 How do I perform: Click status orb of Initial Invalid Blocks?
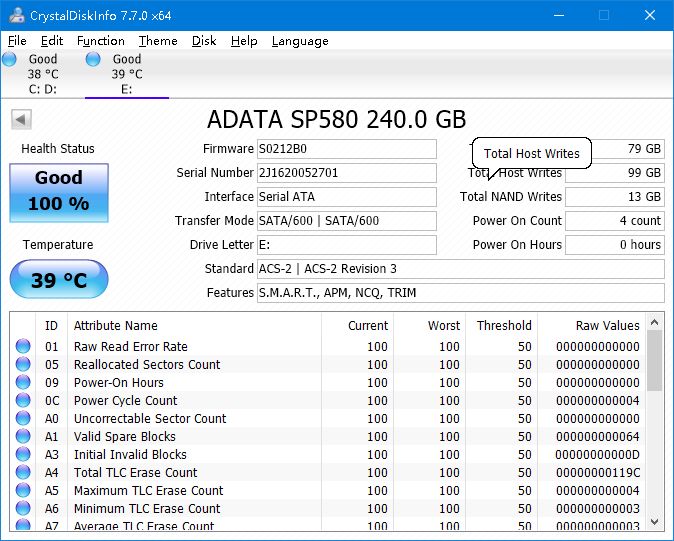pyautogui.click(x=23, y=455)
